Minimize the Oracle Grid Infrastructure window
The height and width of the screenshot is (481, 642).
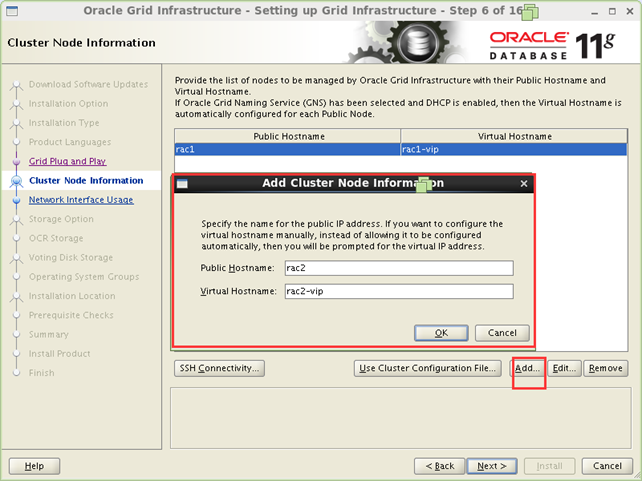(x=595, y=11)
